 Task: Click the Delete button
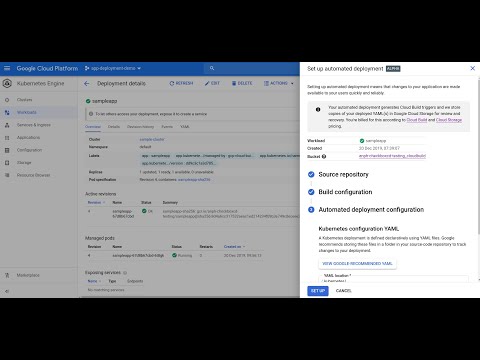[x=242, y=83]
